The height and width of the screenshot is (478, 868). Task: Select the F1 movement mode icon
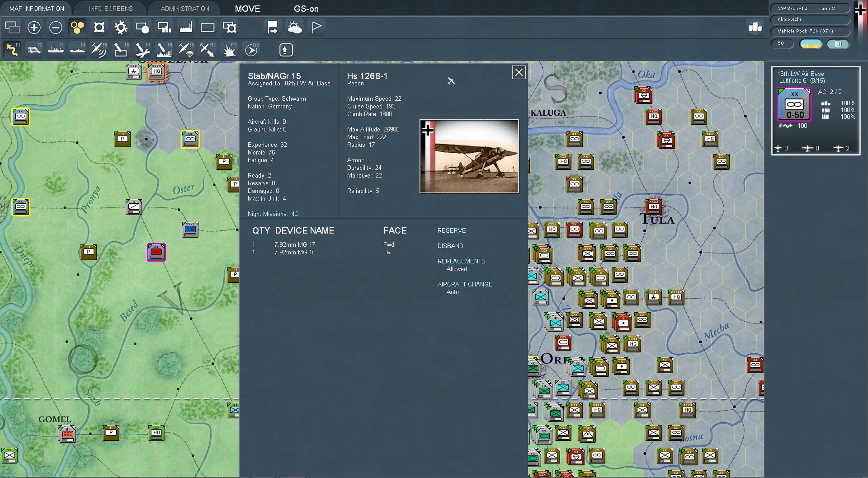[x=12, y=50]
